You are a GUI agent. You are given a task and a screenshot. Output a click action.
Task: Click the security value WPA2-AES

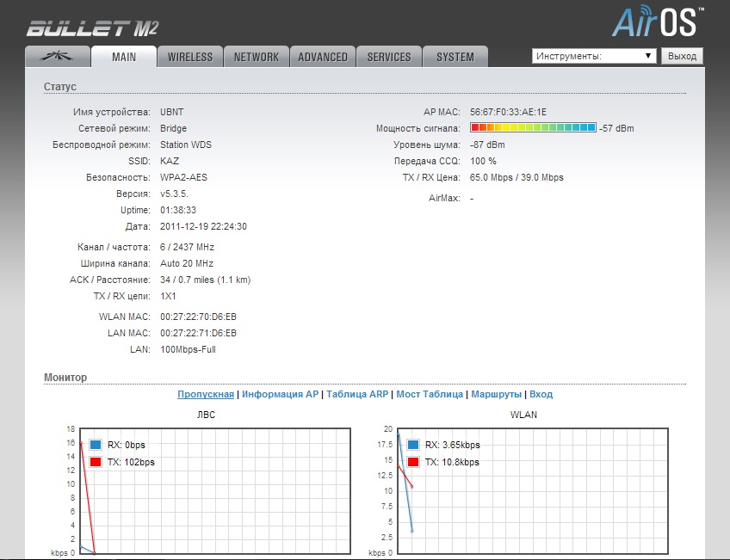point(184,177)
